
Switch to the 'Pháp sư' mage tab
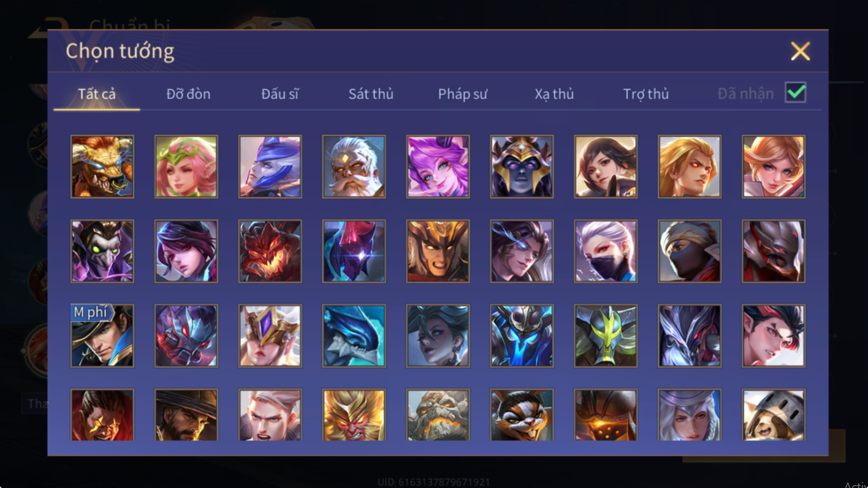[463, 94]
